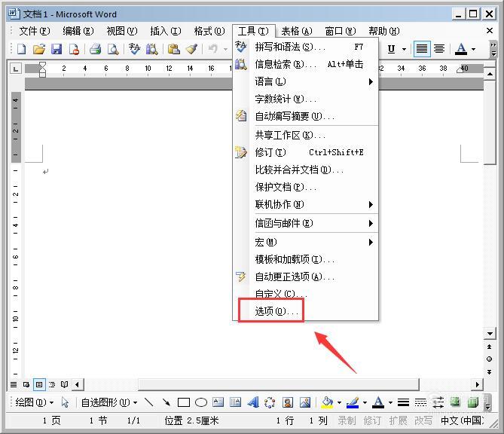Image resolution: width=504 pixels, height=434 pixels.
Task: Open the 插入(I) menu
Action: coord(166,31)
